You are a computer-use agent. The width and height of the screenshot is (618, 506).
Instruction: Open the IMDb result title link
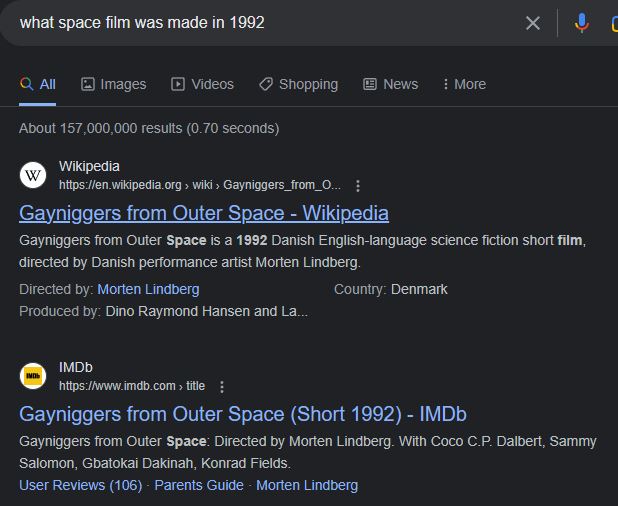243,414
